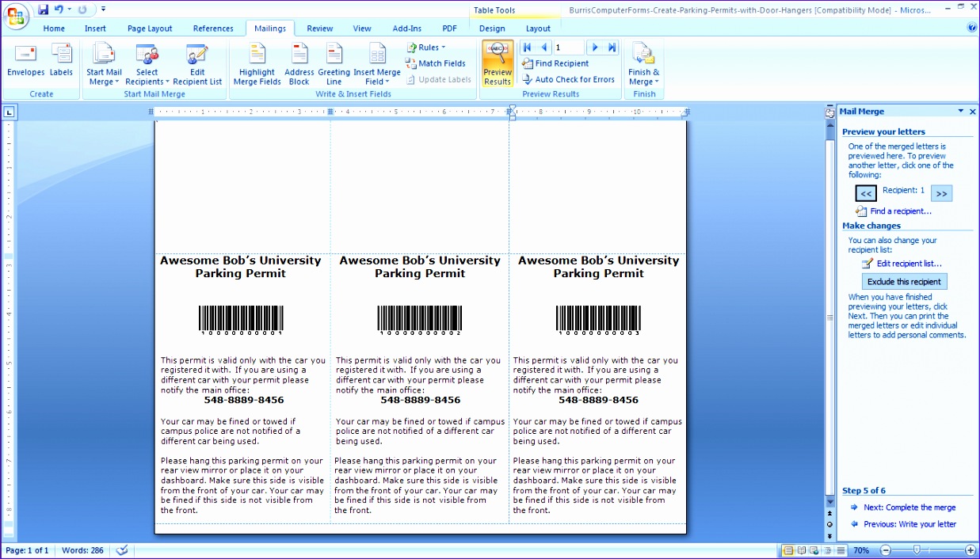Jump to the Last Record

[612, 48]
